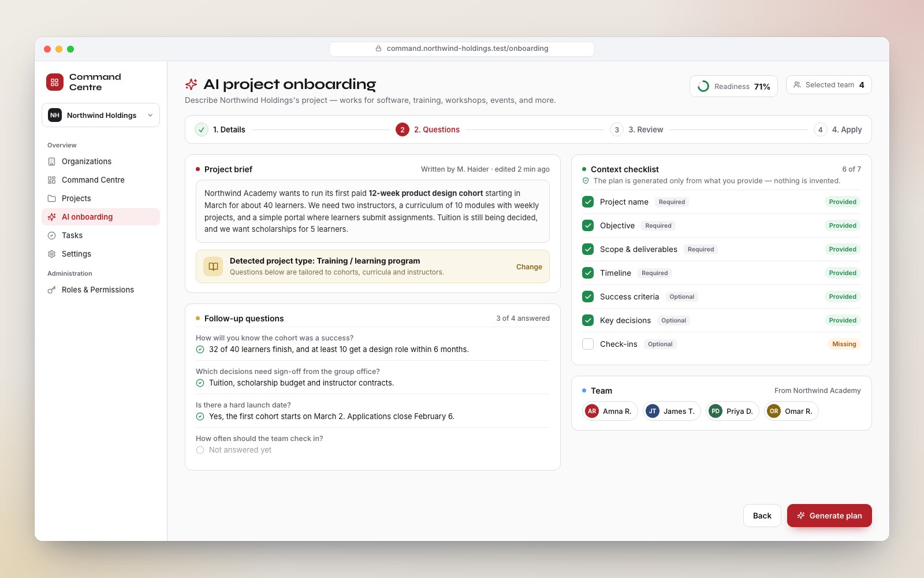The height and width of the screenshot is (578, 924).
Task: Click the JT avatar for James T.
Action: tap(653, 411)
